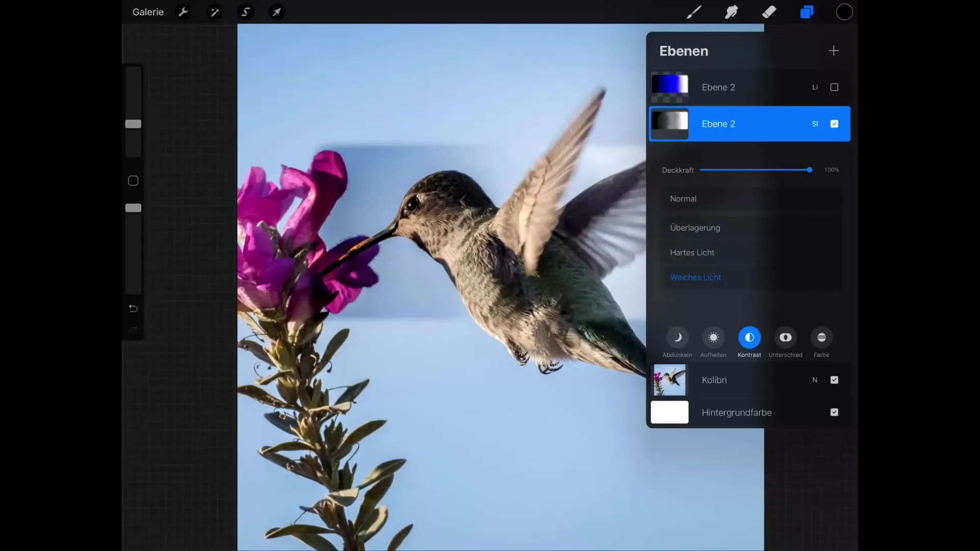The height and width of the screenshot is (551, 980).
Task: Activate the Transform arrow tool
Action: pos(277,12)
